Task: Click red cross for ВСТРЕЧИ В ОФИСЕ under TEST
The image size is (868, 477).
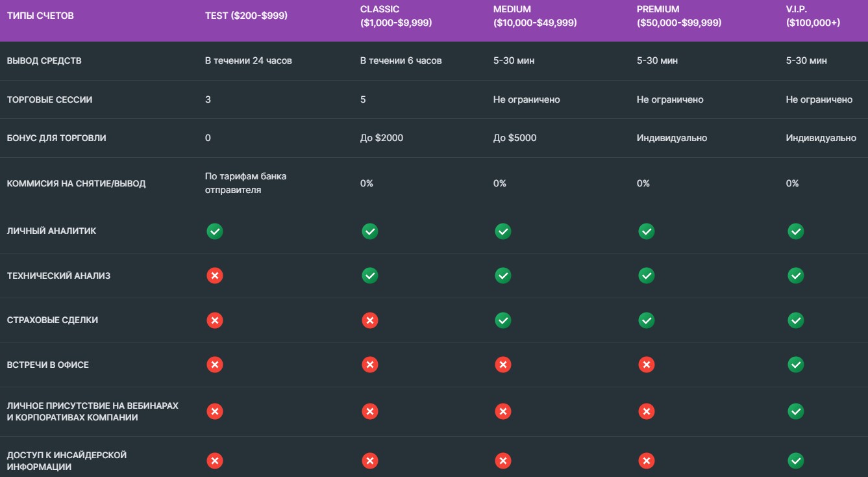Action: coord(215,365)
